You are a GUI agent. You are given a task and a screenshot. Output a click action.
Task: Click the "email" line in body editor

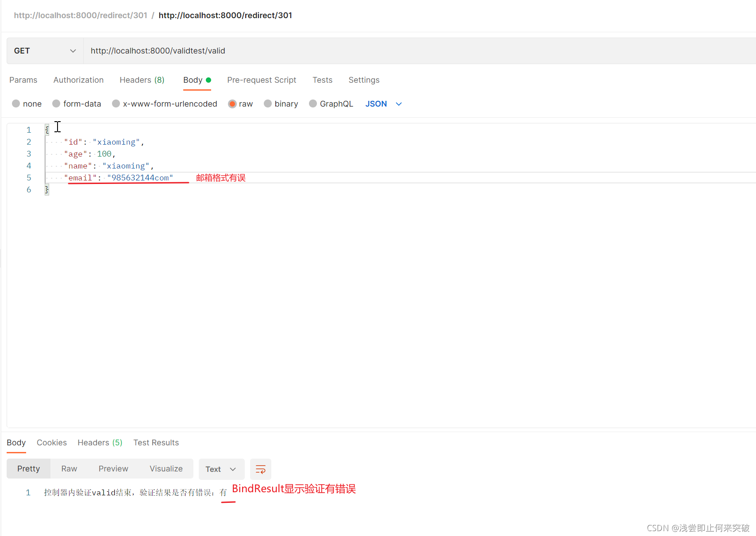[x=119, y=178]
